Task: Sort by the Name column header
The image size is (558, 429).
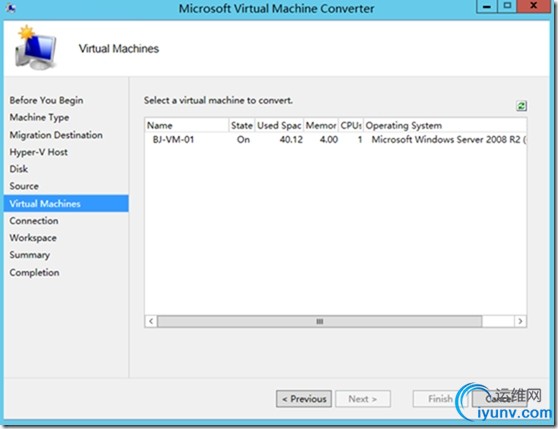Action: [x=186, y=125]
